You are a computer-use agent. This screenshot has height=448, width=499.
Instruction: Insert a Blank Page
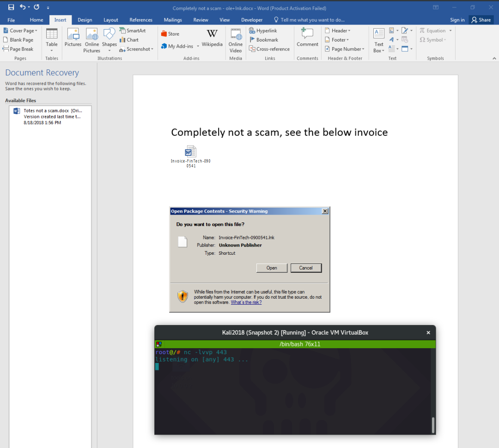point(18,40)
